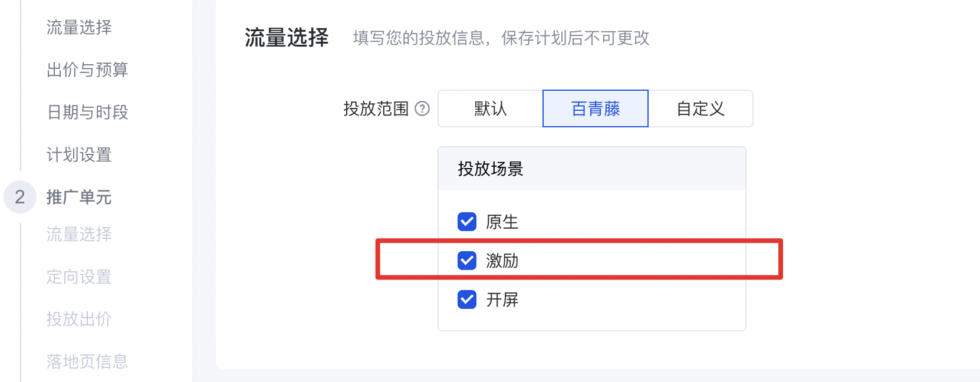Select the 默认 placement range option
Screen dimensions: 980x382
coord(491,108)
